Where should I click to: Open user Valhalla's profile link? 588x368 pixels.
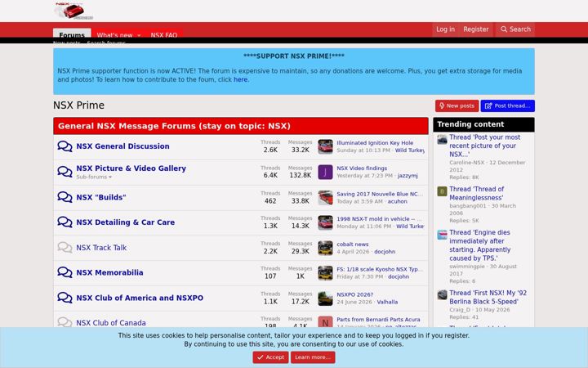(x=387, y=302)
